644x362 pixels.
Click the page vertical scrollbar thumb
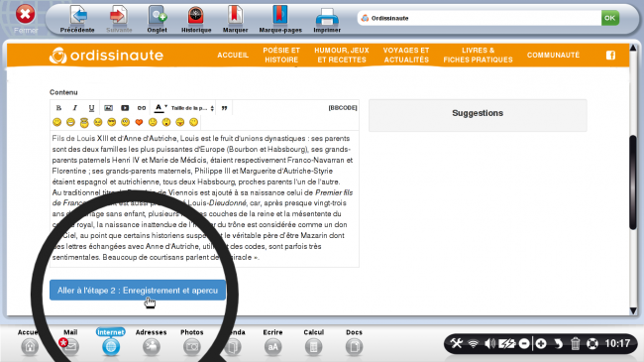(633, 182)
